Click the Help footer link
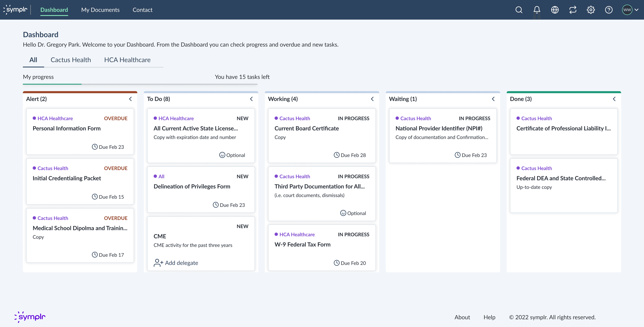The height and width of the screenshot is (327, 644). pyautogui.click(x=489, y=317)
